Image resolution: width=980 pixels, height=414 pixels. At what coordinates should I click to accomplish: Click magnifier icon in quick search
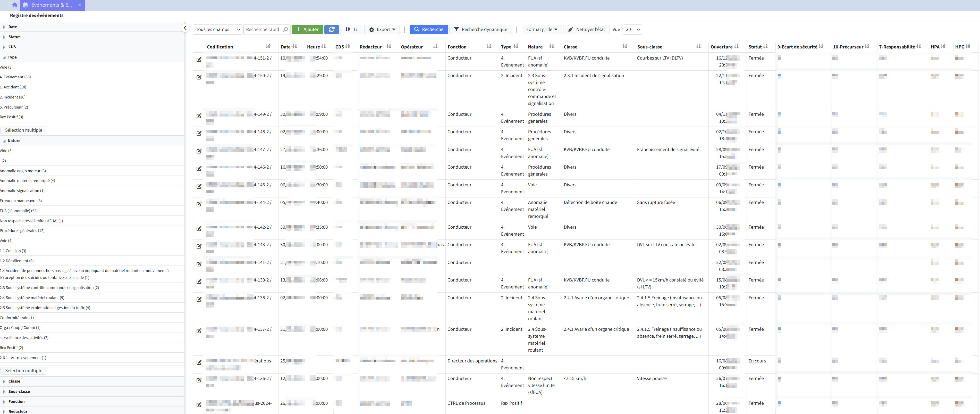pyautogui.click(x=286, y=29)
